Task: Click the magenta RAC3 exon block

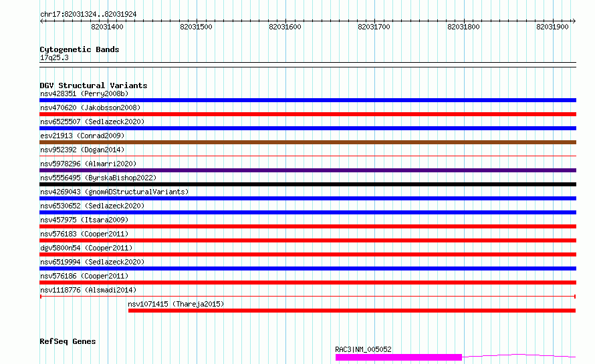Action: [x=398, y=357]
